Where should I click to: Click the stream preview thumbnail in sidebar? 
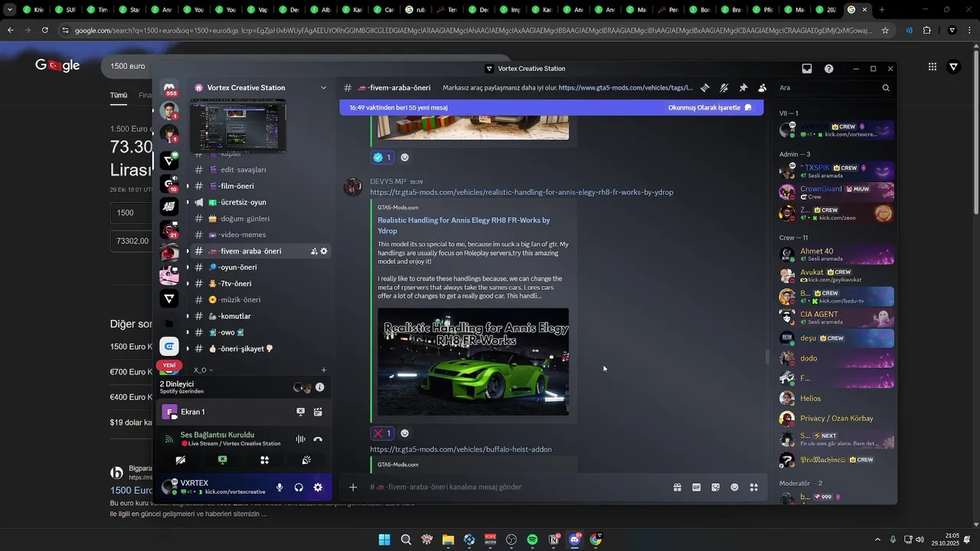238,126
